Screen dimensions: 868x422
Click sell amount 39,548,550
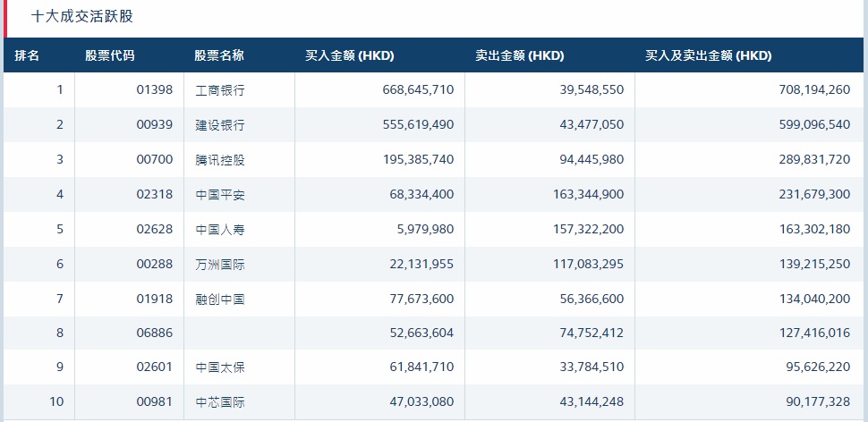(591, 89)
